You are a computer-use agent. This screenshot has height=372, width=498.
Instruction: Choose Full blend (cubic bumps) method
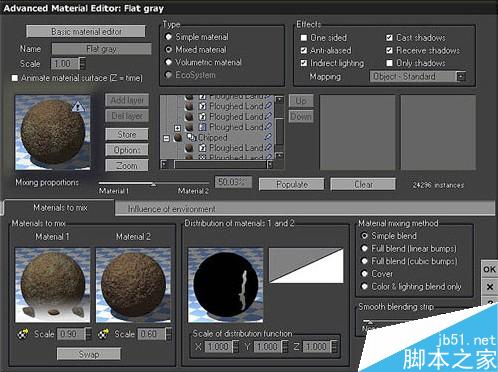(x=365, y=261)
